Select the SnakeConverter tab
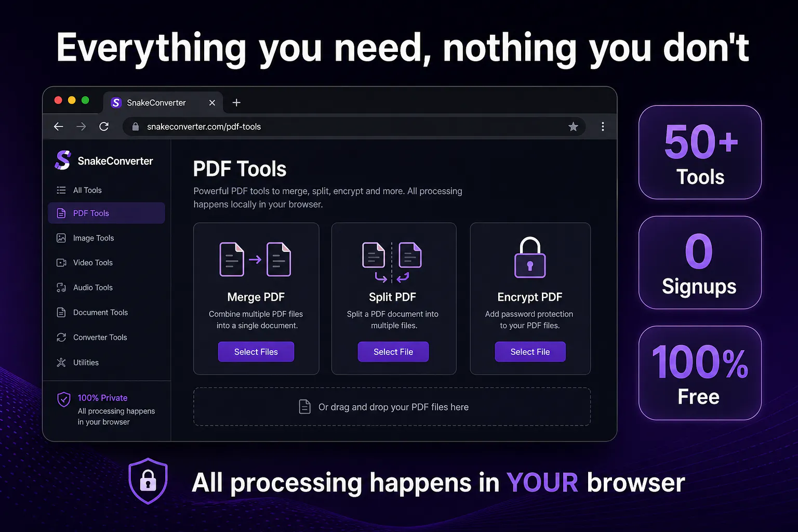 (163, 102)
